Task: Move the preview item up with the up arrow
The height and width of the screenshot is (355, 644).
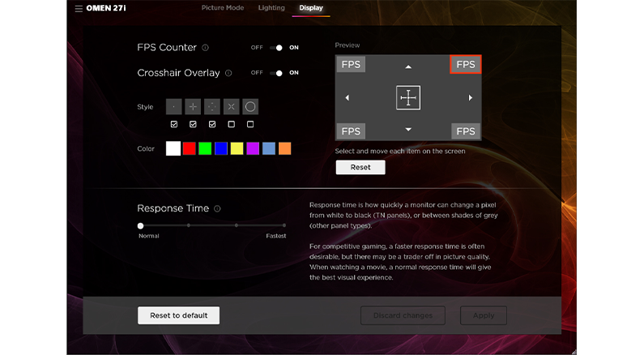Action: (x=408, y=66)
